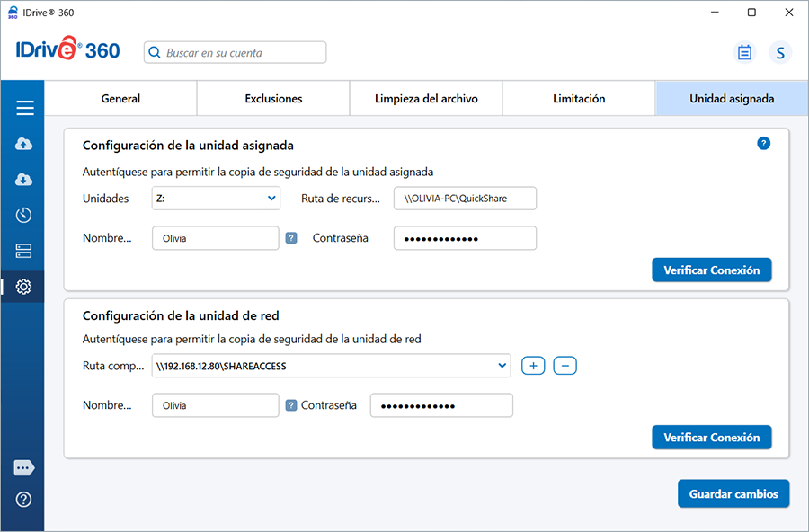Open the chat messages icon
This screenshot has height=532, width=809.
(x=24, y=468)
